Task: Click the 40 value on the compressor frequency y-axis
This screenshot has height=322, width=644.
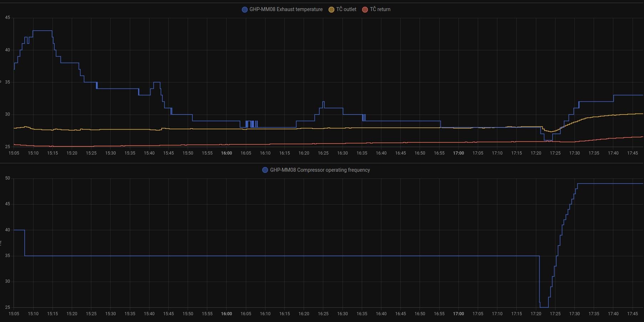Action: click(x=7, y=230)
